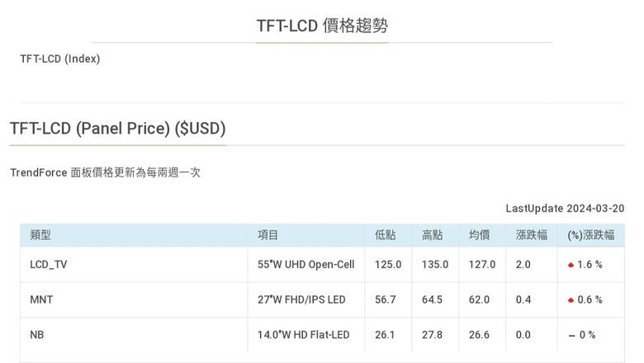Select the LCD_TV row type cell
Viewport: 644px width, 363px height.
(49, 265)
